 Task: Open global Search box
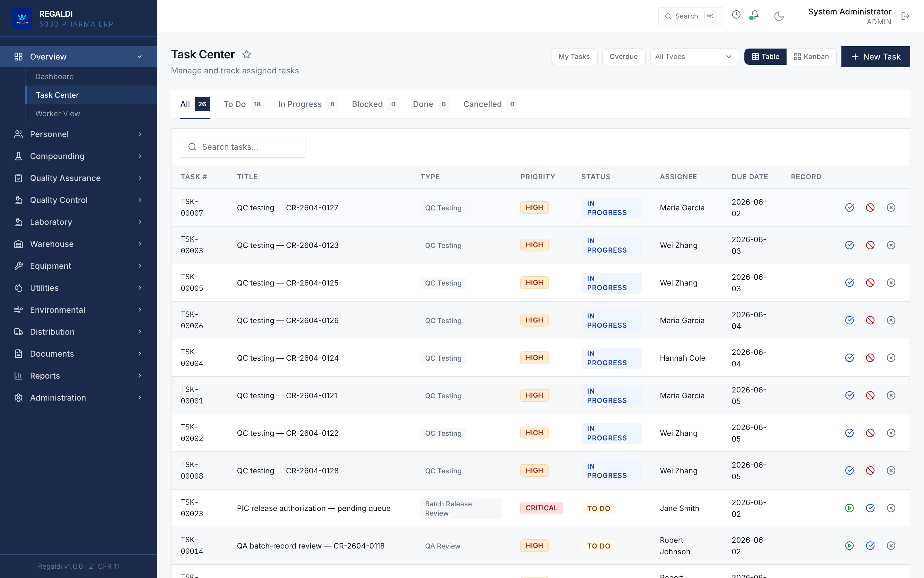690,16
